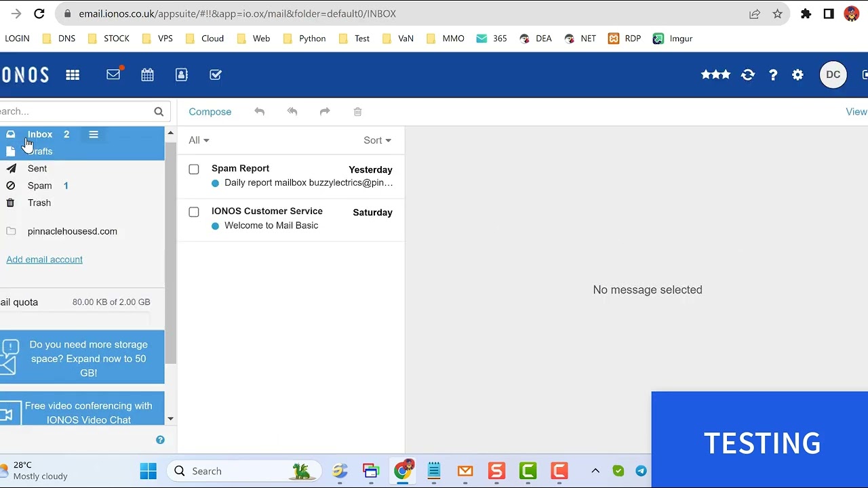
Task: Open the Sort dropdown
Action: [377, 140]
